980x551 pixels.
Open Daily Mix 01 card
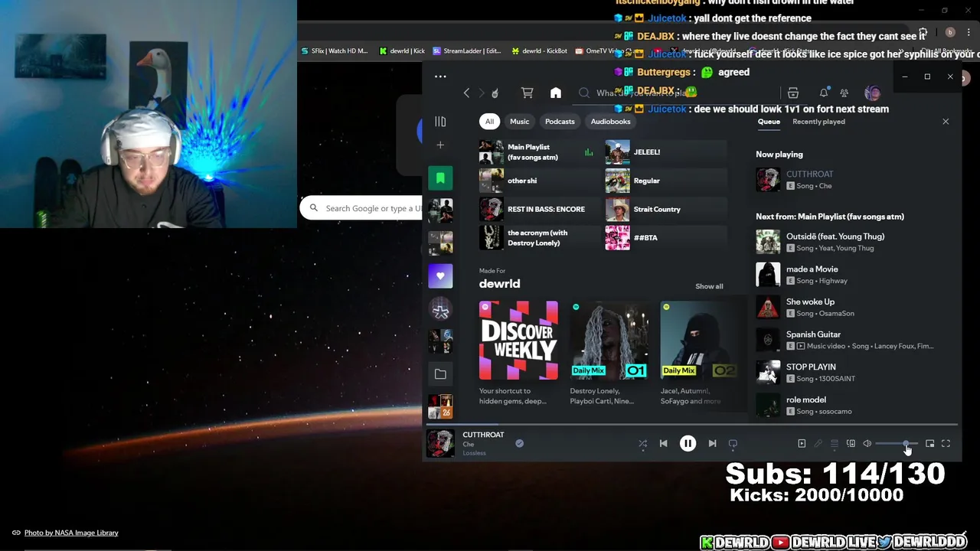[609, 352]
